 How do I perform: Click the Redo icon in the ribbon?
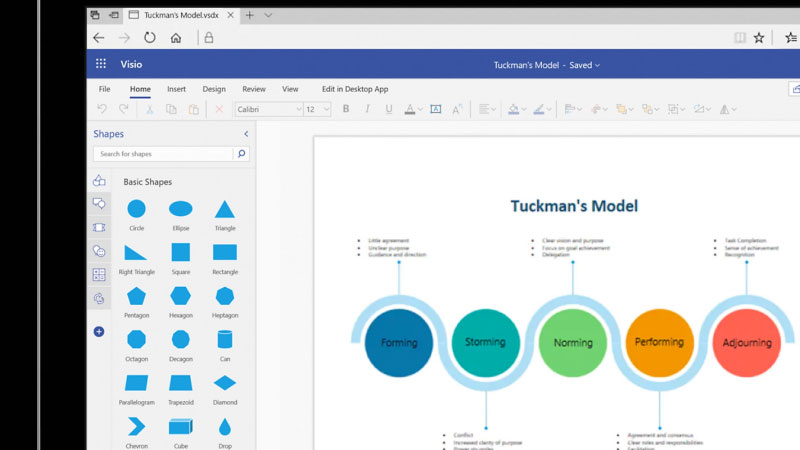[x=123, y=109]
